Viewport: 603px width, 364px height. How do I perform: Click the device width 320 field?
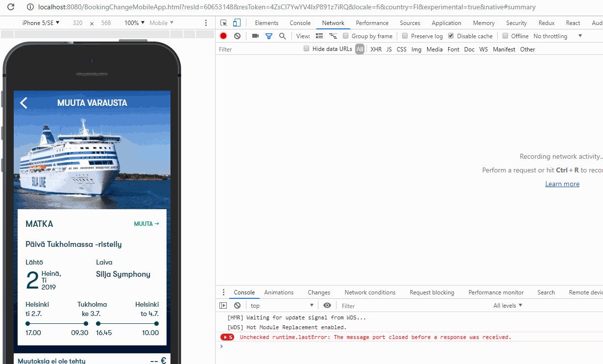(77, 23)
